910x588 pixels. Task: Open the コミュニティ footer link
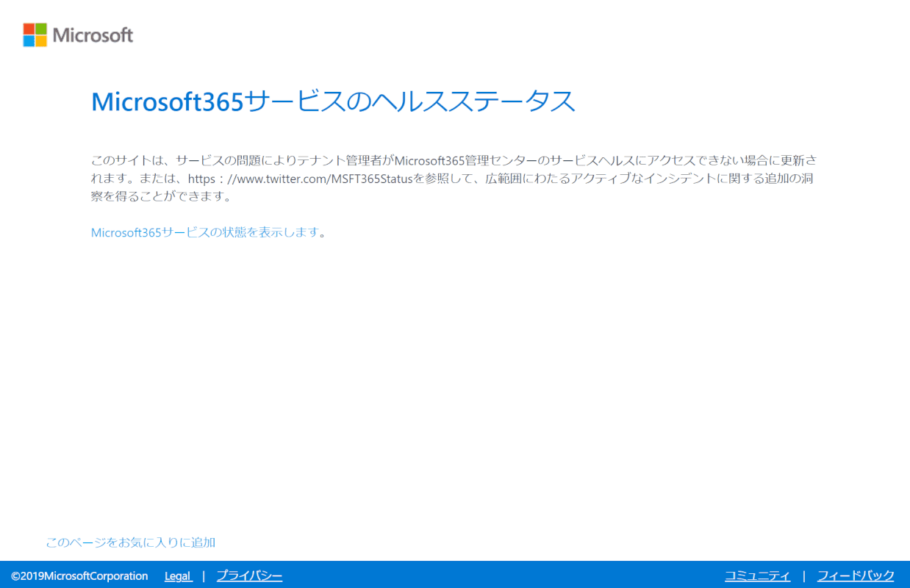pyautogui.click(x=758, y=576)
